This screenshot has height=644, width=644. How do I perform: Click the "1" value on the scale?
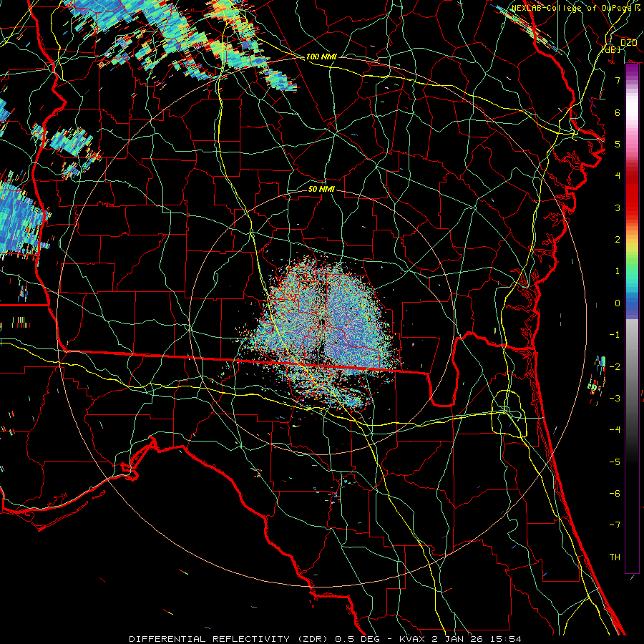tap(618, 271)
